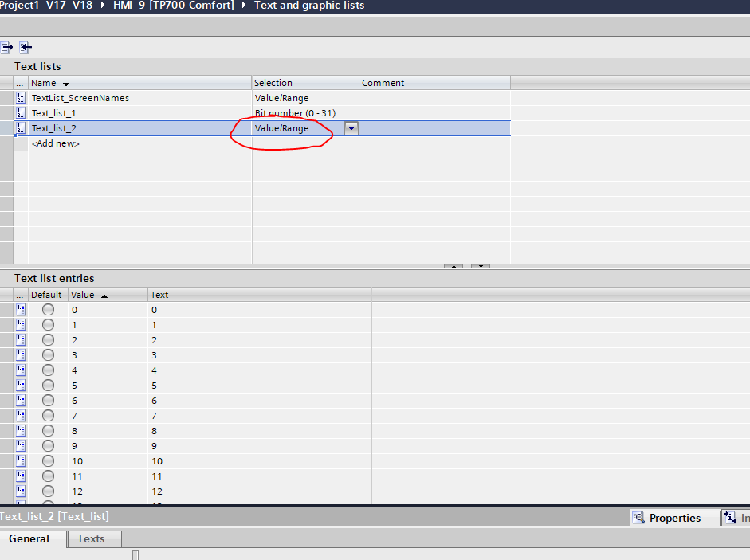Click the Value cell containing 7
750x560 pixels.
pyautogui.click(x=108, y=416)
